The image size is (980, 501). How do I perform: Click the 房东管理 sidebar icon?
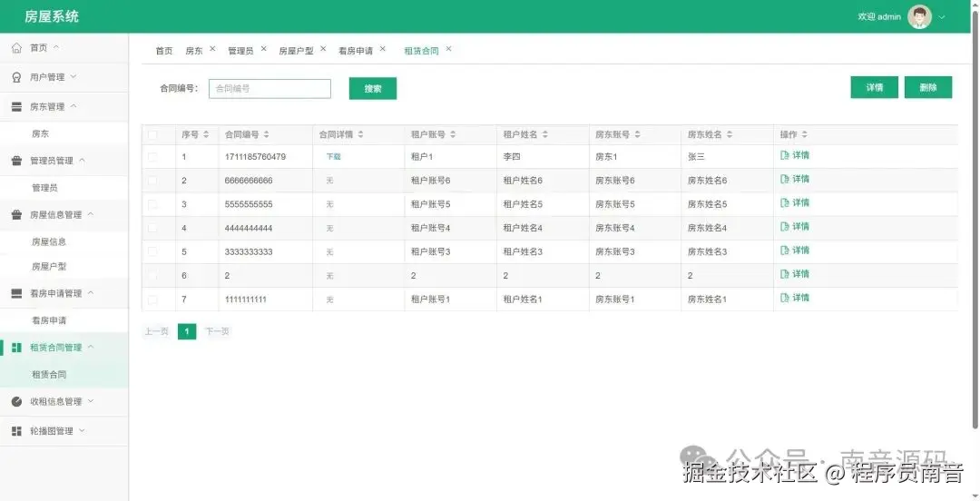[x=17, y=107]
